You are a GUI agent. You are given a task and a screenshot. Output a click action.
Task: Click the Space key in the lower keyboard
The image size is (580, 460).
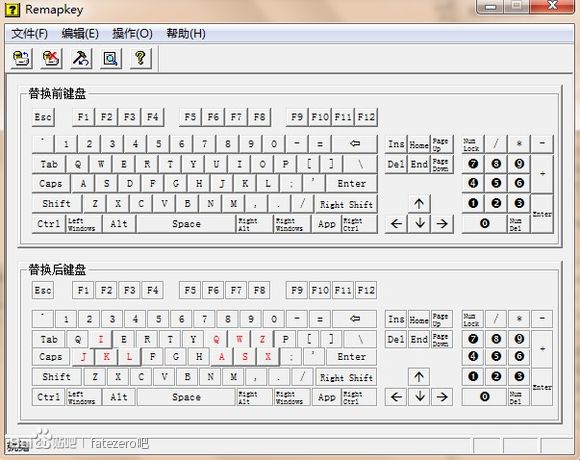click(186, 397)
